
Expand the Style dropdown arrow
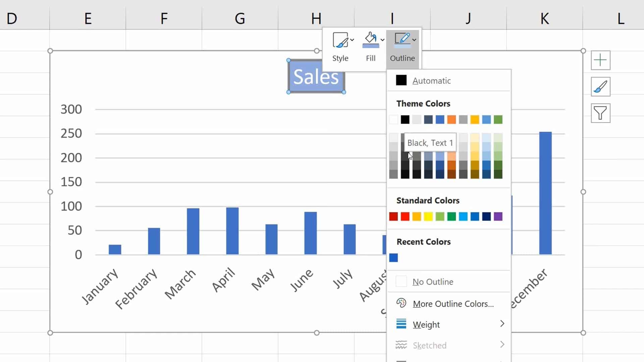[352, 40]
